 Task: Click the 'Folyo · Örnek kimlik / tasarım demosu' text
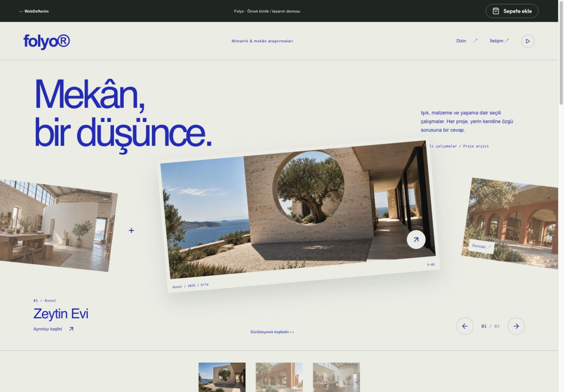(267, 11)
